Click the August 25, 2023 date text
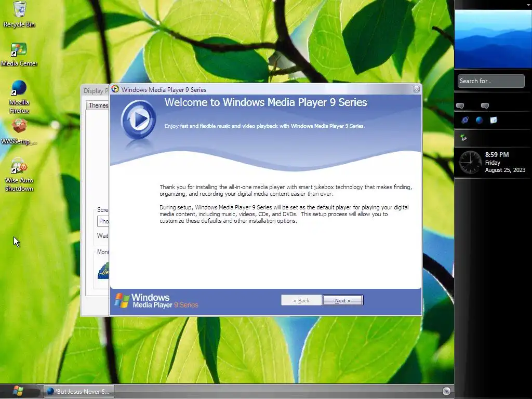532x399 pixels. pos(505,170)
